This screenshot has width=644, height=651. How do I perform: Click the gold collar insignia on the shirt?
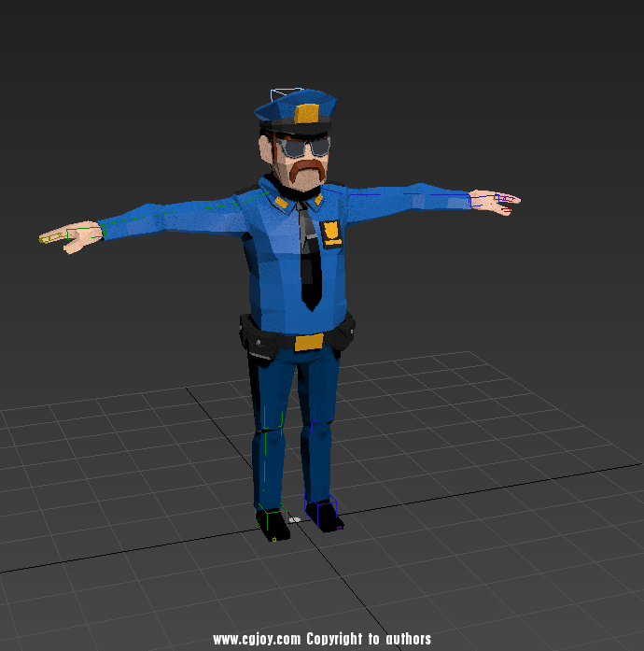[x=280, y=198]
